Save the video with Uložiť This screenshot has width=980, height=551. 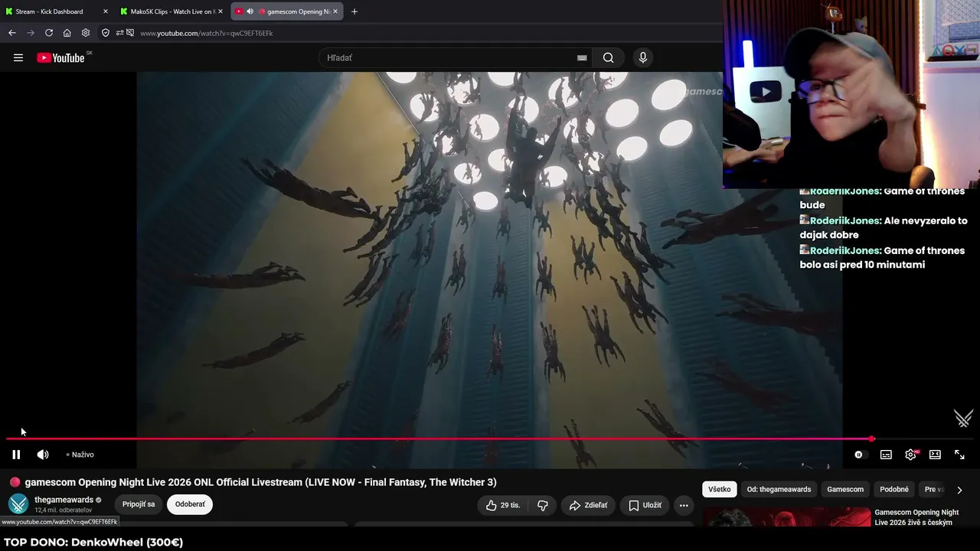pyautogui.click(x=645, y=505)
